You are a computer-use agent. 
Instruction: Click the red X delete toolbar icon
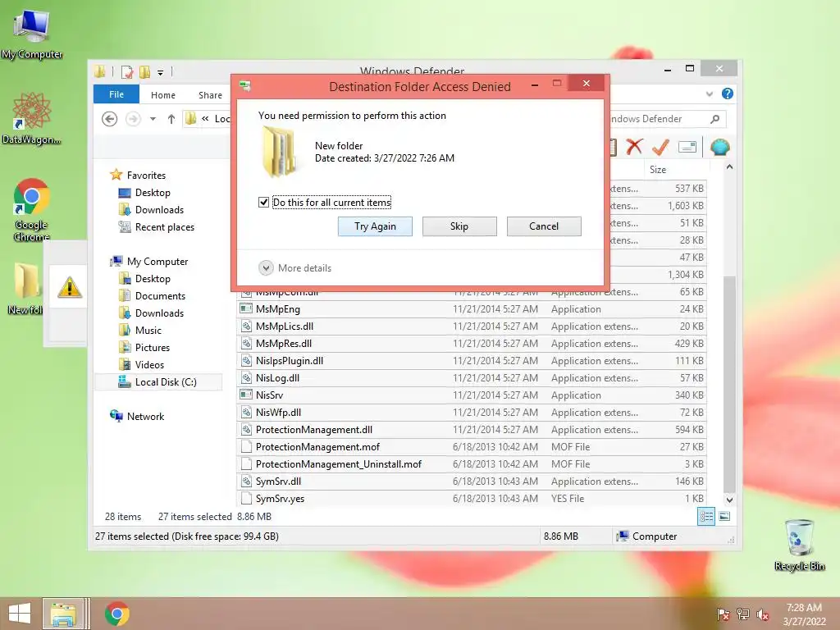(x=634, y=147)
